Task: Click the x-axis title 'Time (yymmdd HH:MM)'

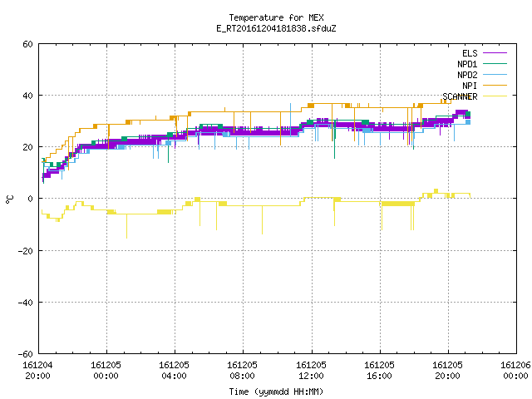Action: pos(276,392)
